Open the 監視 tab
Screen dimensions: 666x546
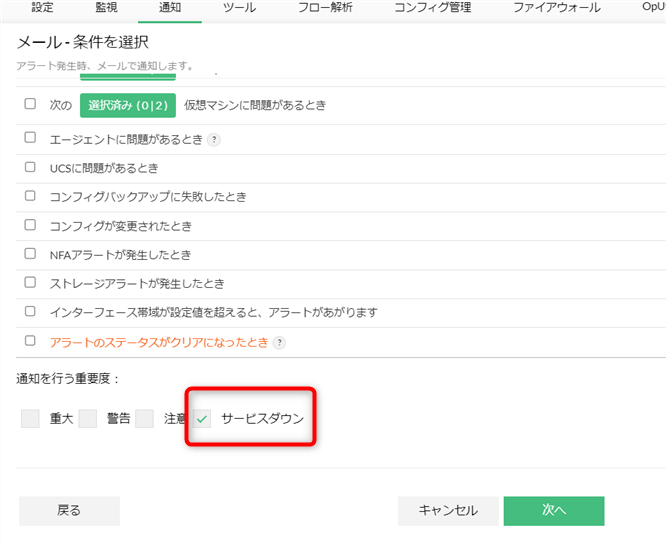point(106,8)
